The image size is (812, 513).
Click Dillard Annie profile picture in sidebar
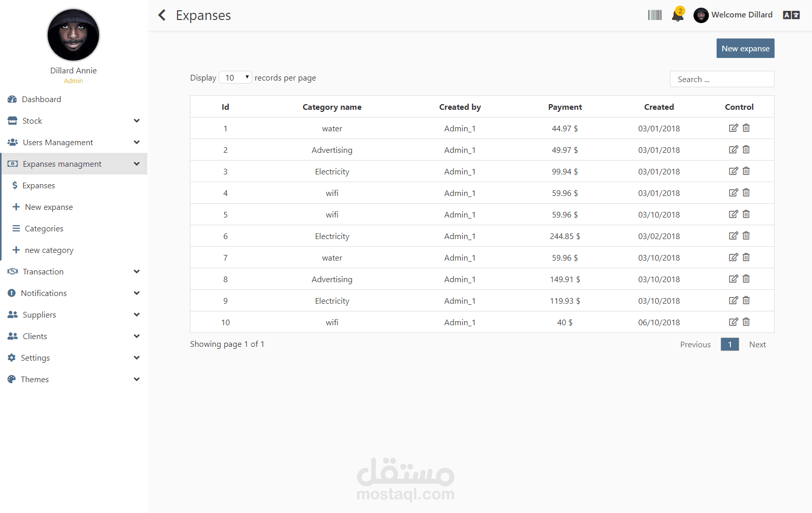[73, 35]
